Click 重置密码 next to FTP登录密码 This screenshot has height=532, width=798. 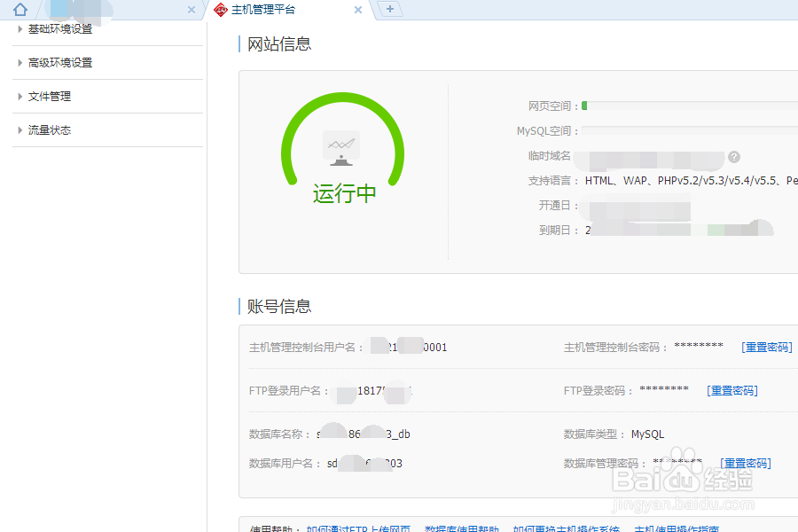(732, 390)
